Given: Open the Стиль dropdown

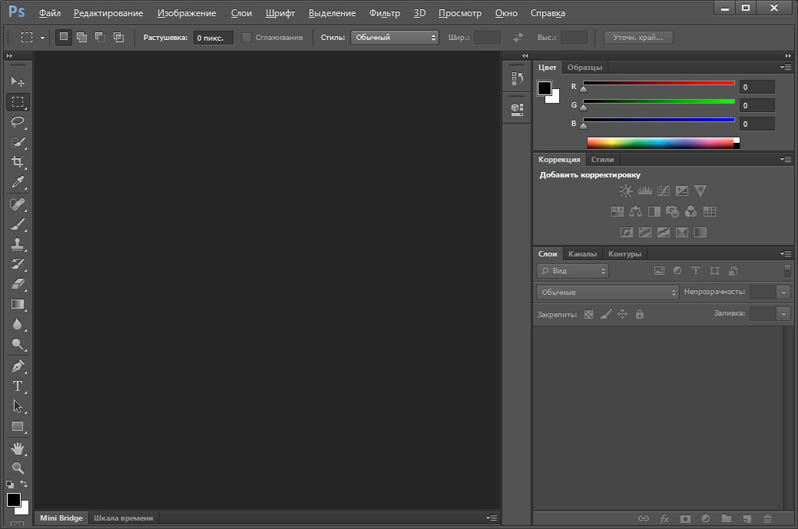Looking at the screenshot, I should [x=394, y=37].
